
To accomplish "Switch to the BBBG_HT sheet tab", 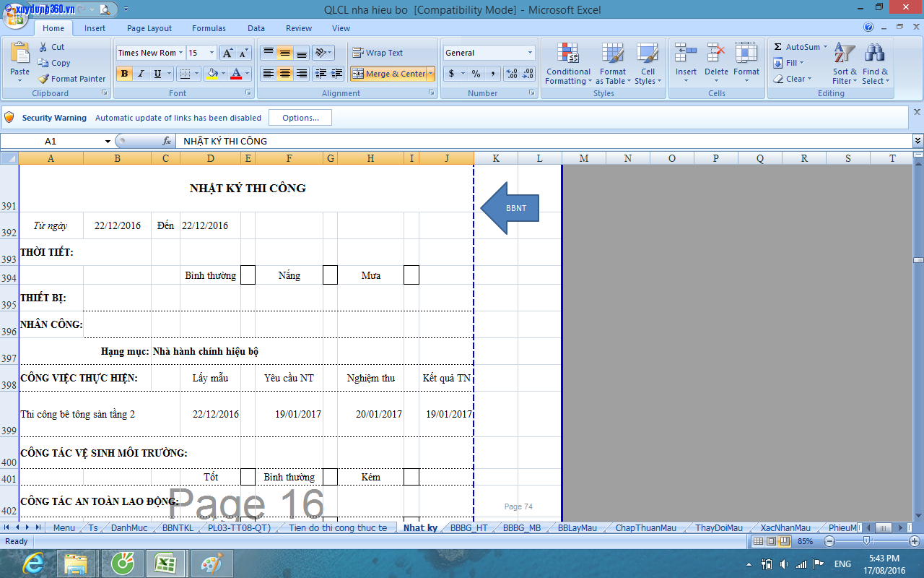I will tap(469, 528).
